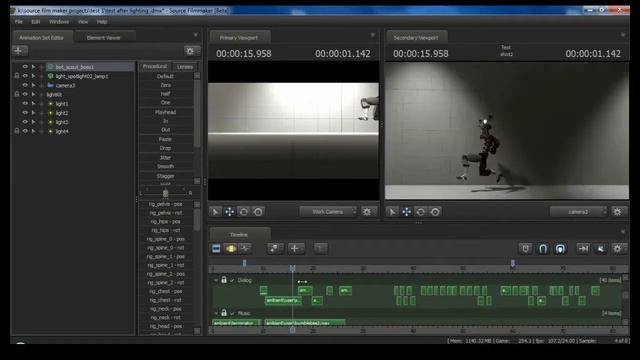The image size is (640, 360).
Task: Click the Paste preset button
Action: tap(165, 139)
